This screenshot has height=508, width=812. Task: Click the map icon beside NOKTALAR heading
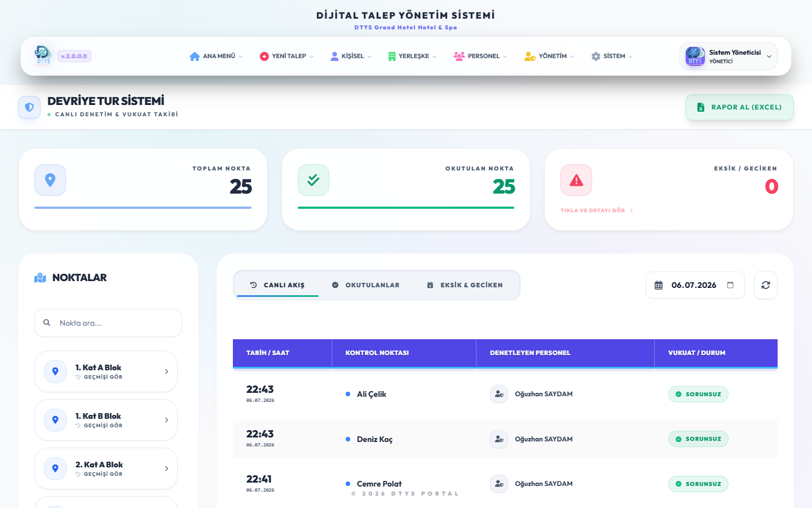click(x=40, y=278)
